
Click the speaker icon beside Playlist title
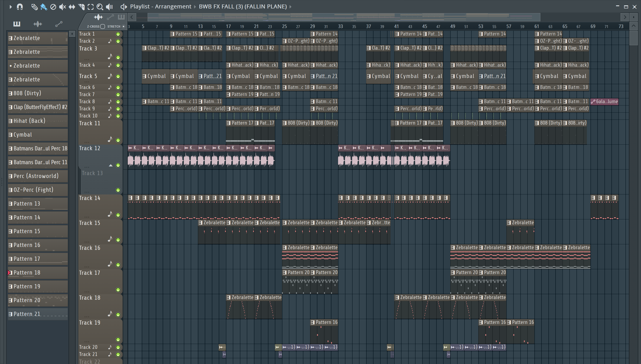[124, 7]
